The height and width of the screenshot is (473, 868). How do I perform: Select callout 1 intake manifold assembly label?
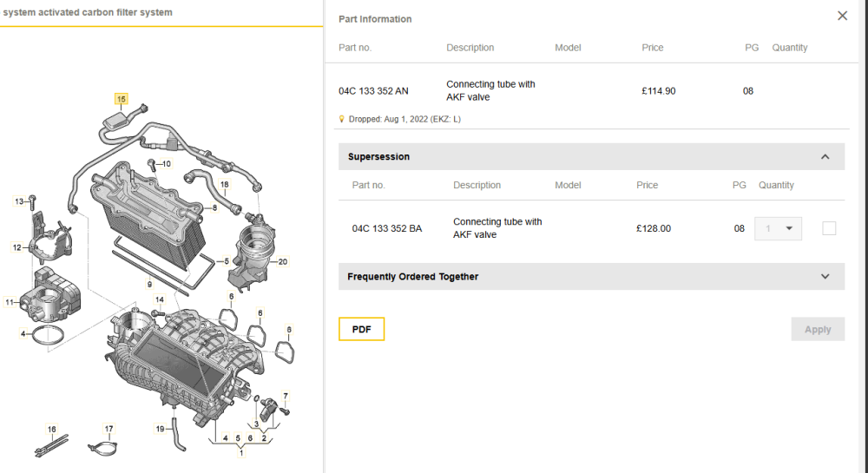click(240, 453)
